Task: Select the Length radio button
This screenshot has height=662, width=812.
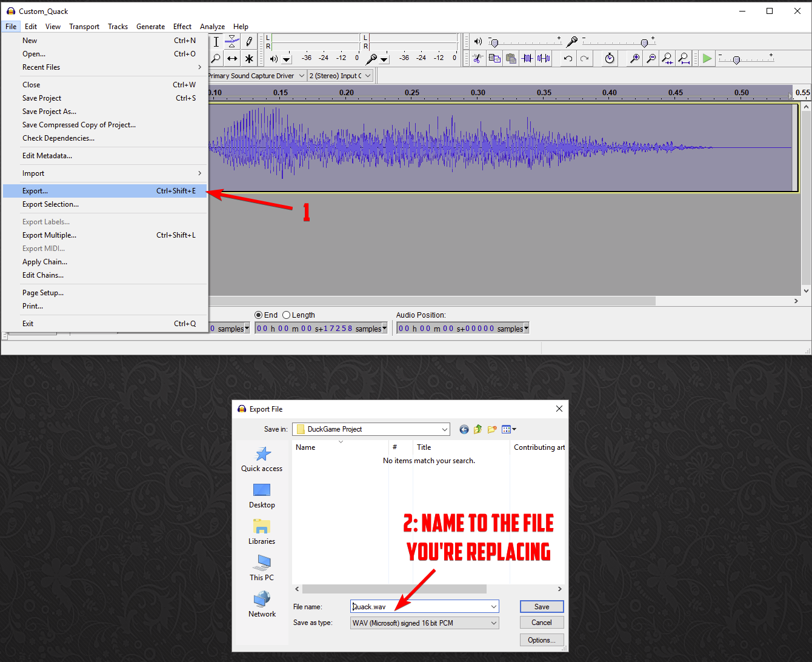Action: (x=287, y=315)
